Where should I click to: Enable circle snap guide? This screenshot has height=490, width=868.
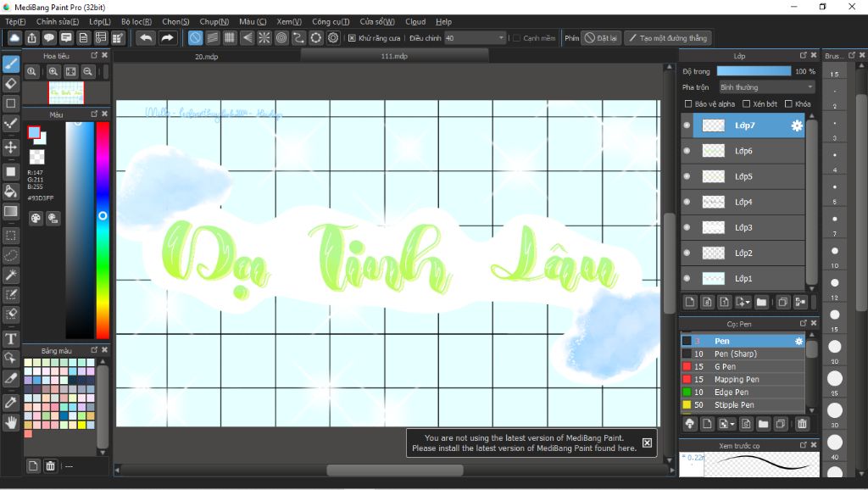(x=281, y=38)
